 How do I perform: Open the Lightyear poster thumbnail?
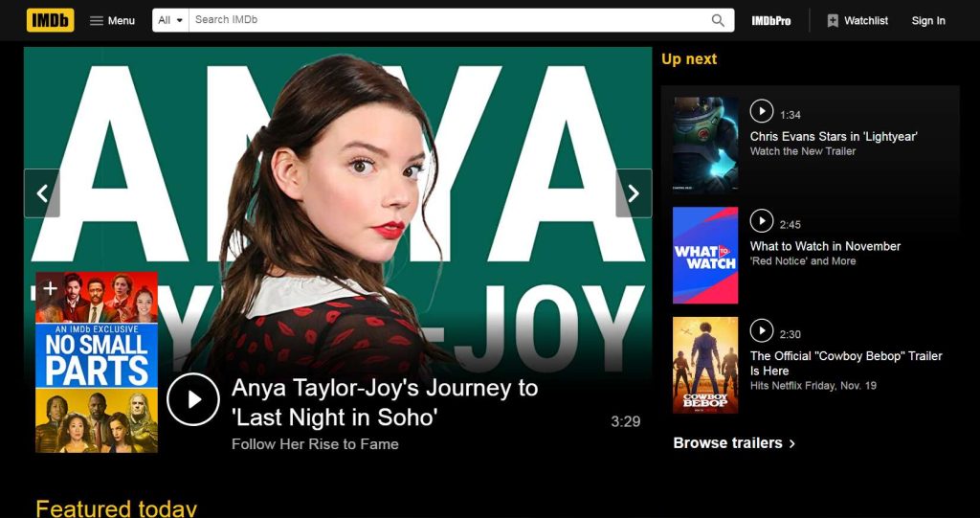click(705, 146)
